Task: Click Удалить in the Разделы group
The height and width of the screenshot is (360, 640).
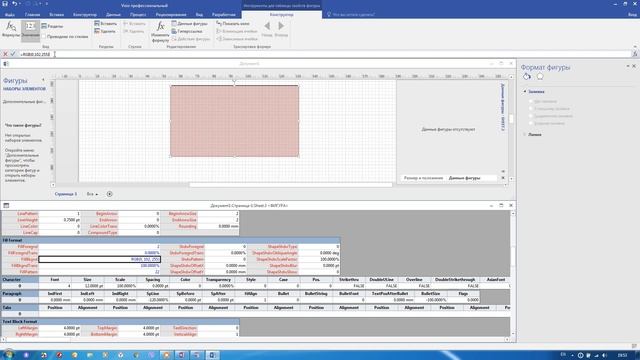Action: click(x=105, y=31)
